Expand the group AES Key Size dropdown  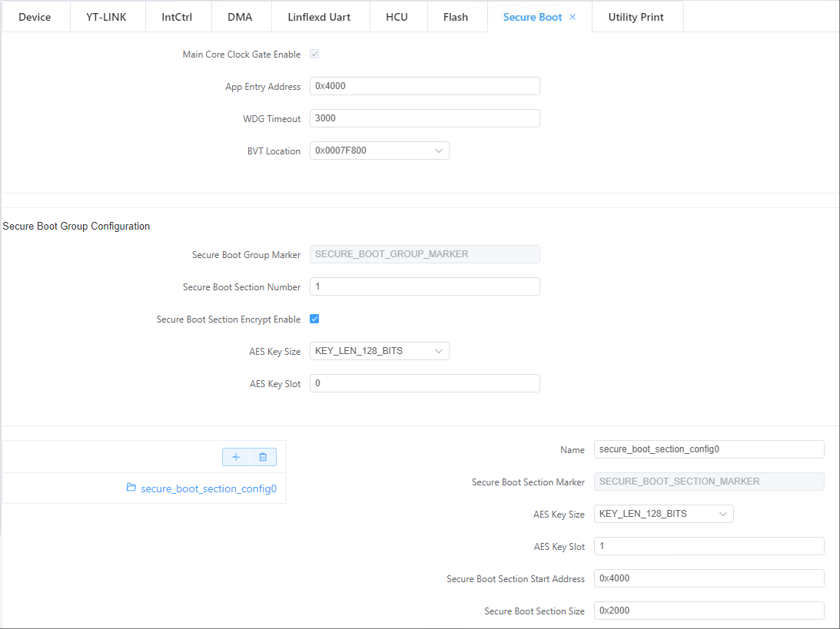tap(379, 351)
